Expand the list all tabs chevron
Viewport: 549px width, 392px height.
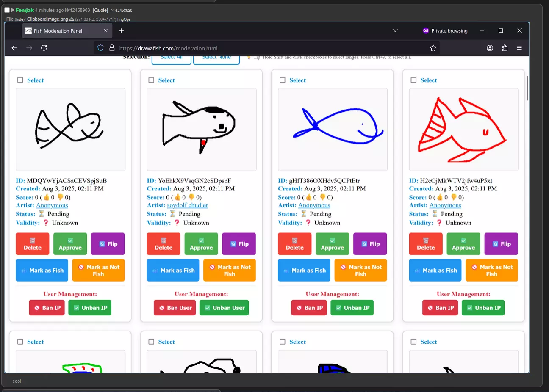395,30
